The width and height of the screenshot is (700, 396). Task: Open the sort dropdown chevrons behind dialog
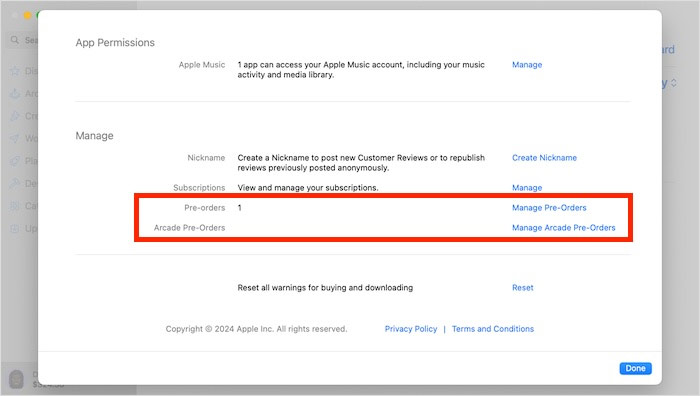[674, 83]
